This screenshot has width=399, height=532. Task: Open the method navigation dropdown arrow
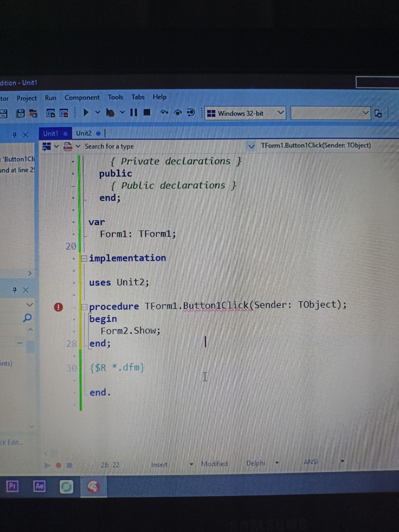click(x=252, y=147)
